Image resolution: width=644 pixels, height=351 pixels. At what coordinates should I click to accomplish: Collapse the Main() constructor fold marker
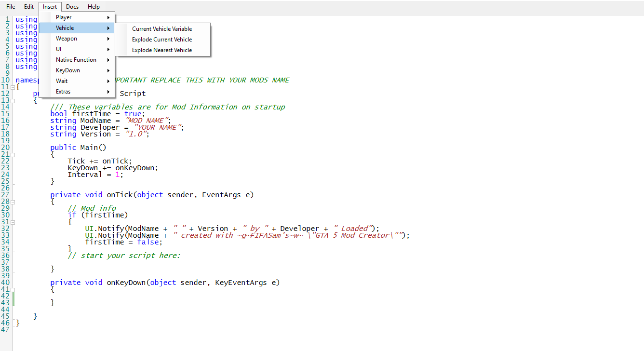(x=13, y=155)
